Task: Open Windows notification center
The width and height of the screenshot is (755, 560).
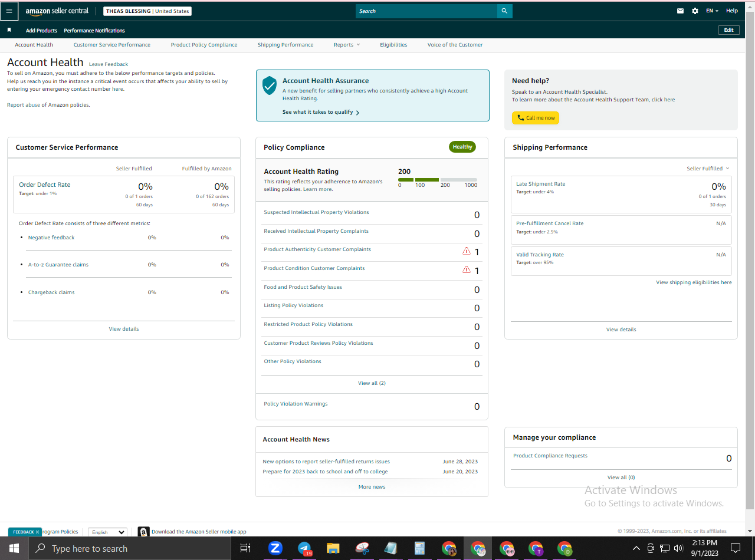Action: [736, 548]
